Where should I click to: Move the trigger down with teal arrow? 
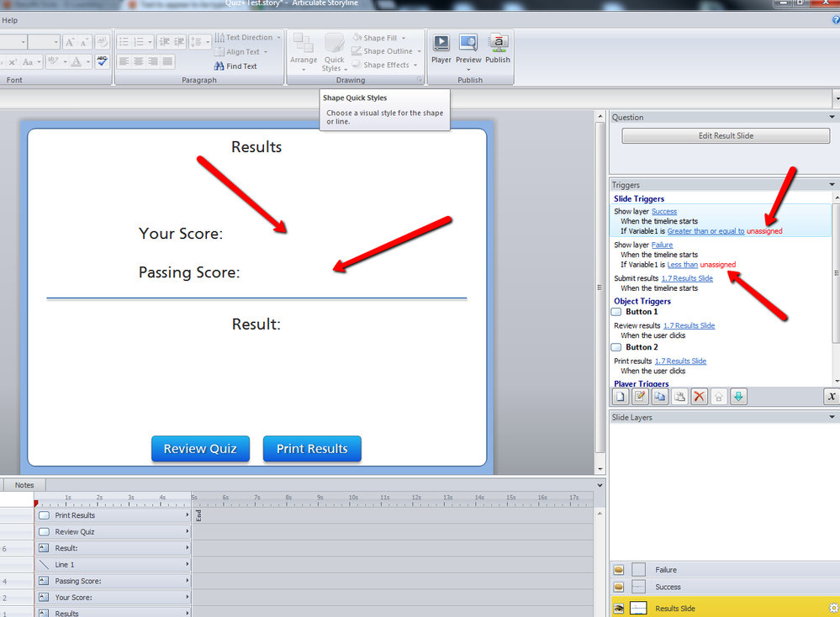pos(738,397)
